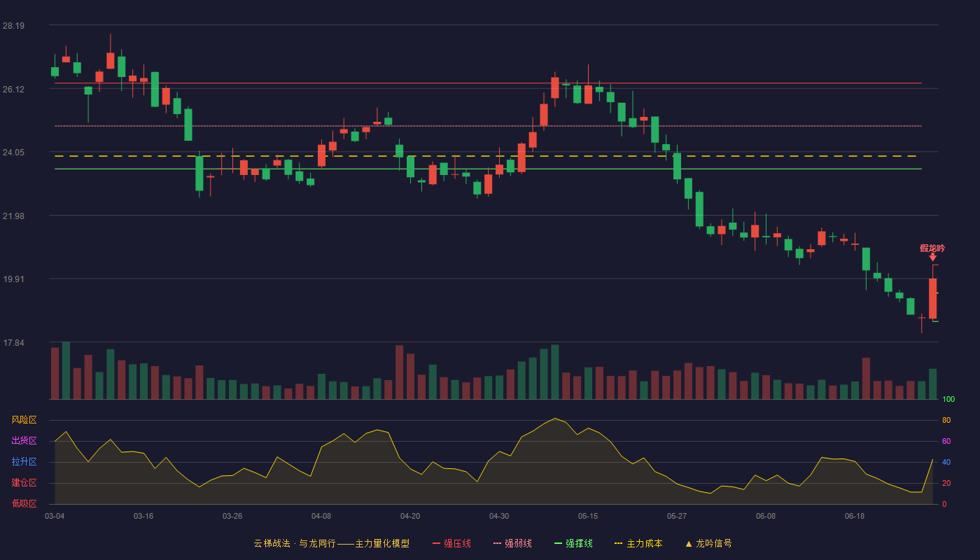
Task: Click the yellow dashed icon beside 主力成本
Action: [x=618, y=543]
